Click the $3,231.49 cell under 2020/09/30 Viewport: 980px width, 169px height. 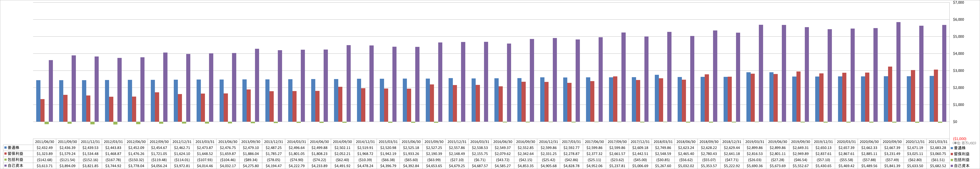click(x=892, y=154)
